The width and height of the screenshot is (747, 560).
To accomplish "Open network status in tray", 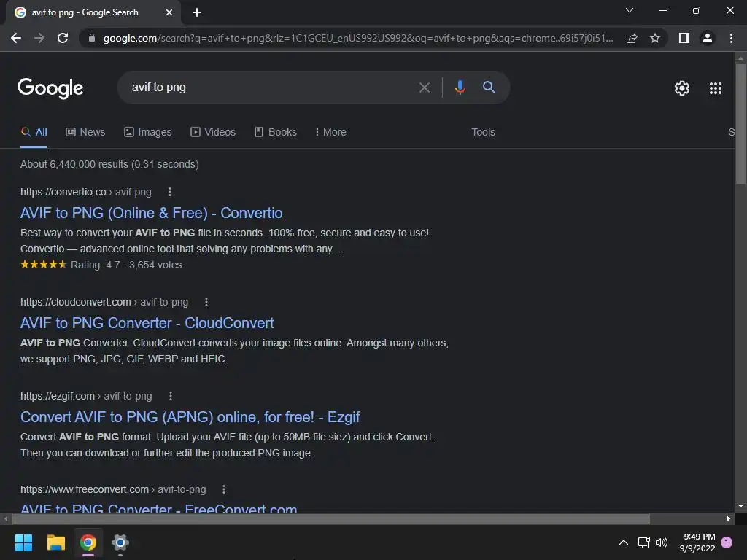I will coord(643,542).
